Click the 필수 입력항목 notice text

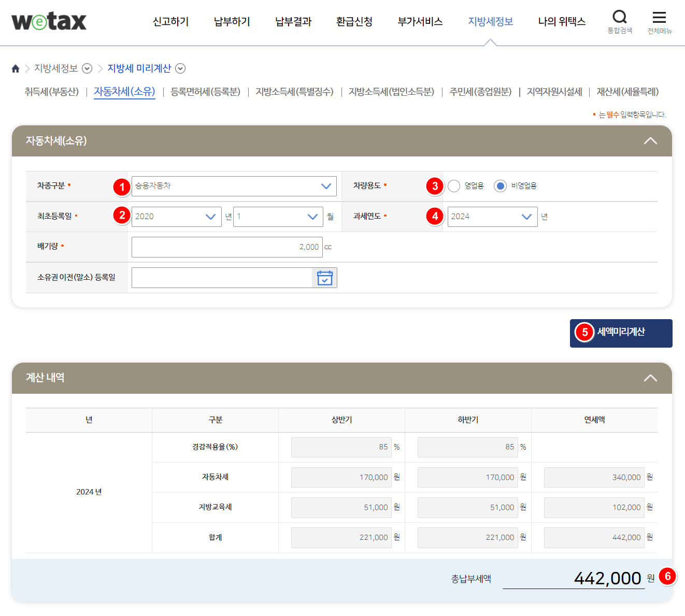click(x=632, y=114)
